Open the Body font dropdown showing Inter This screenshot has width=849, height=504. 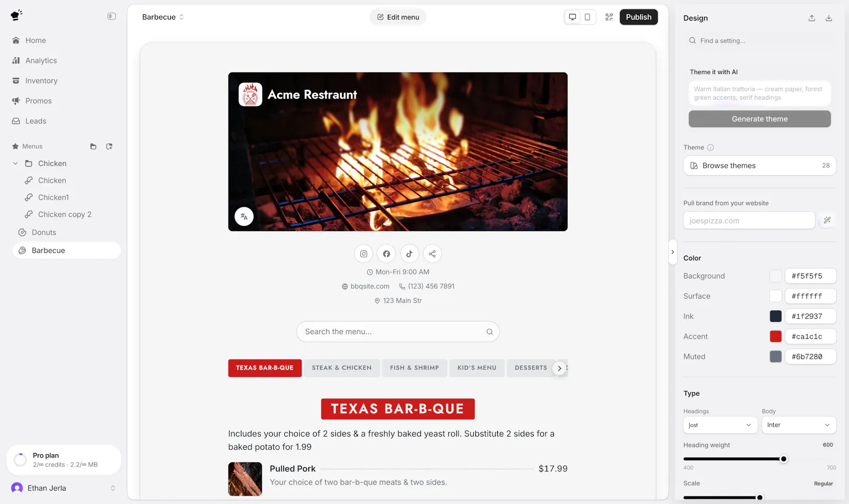799,425
